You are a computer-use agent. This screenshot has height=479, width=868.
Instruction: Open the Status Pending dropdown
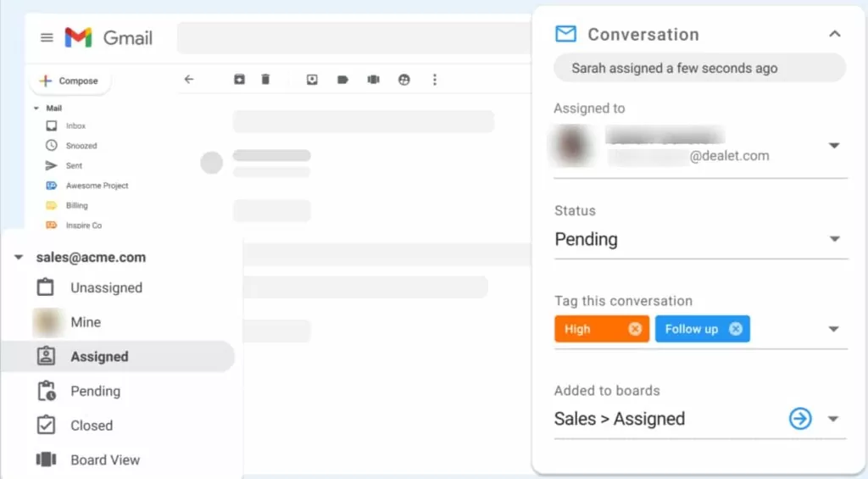[701, 239]
